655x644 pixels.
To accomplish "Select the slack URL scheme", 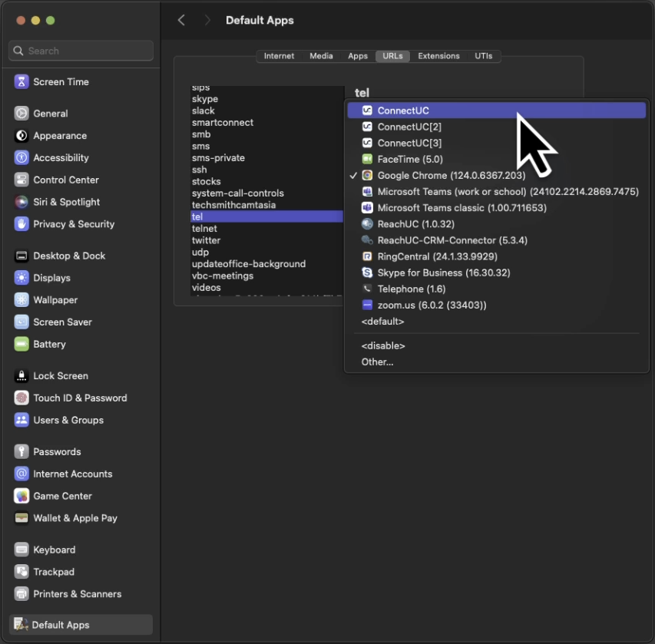I will [266, 111].
